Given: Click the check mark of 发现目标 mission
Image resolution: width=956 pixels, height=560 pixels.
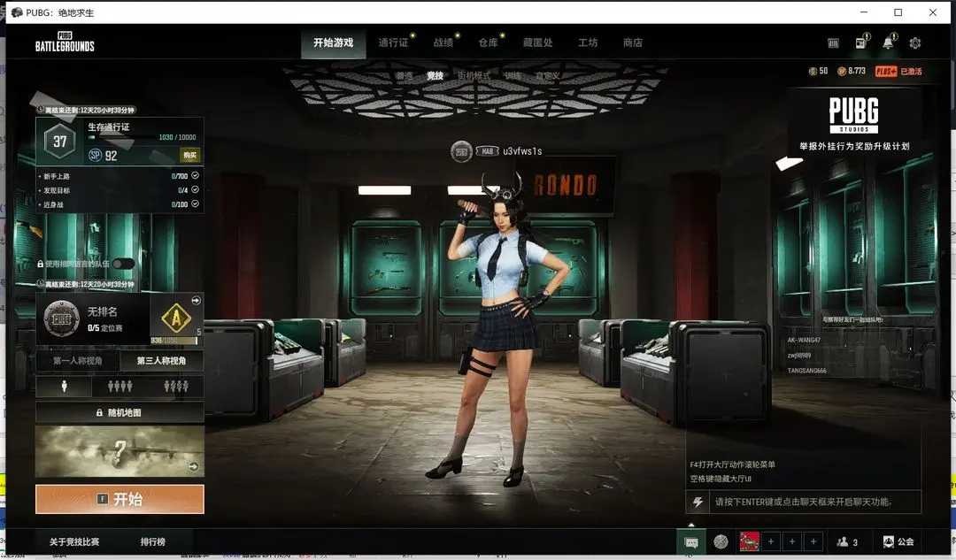Looking at the screenshot, I should 195,189.
